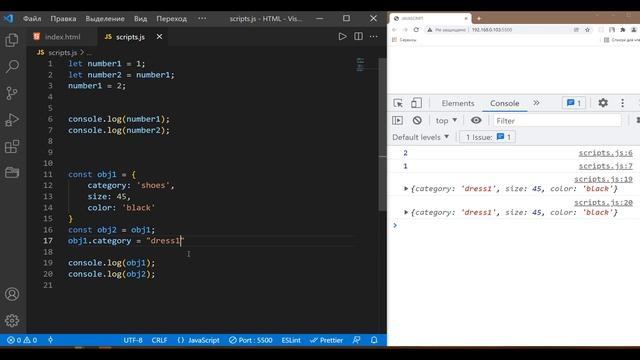This screenshot has height=360, width=640.
Task: Open editor more actions ellipsis
Action: [x=373, y=37]
